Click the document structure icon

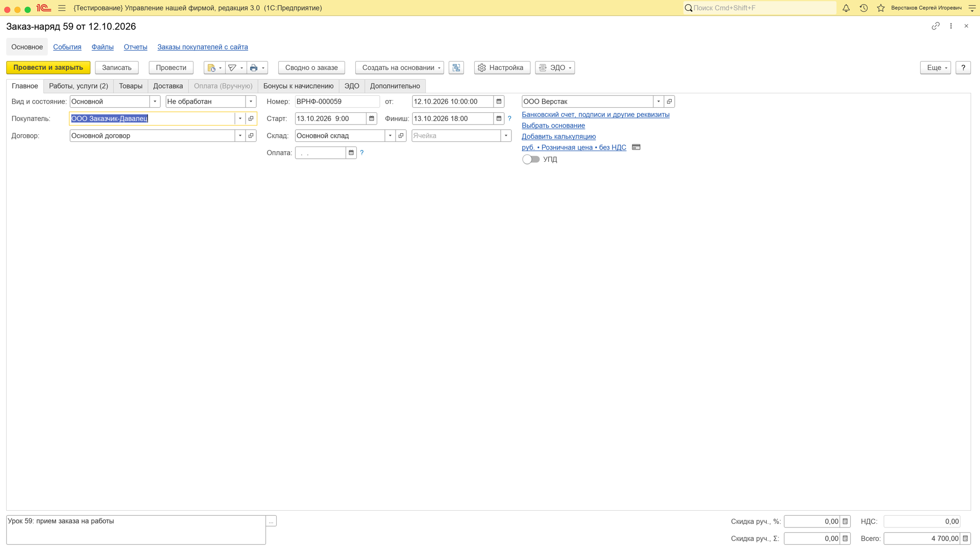point(456,68)
